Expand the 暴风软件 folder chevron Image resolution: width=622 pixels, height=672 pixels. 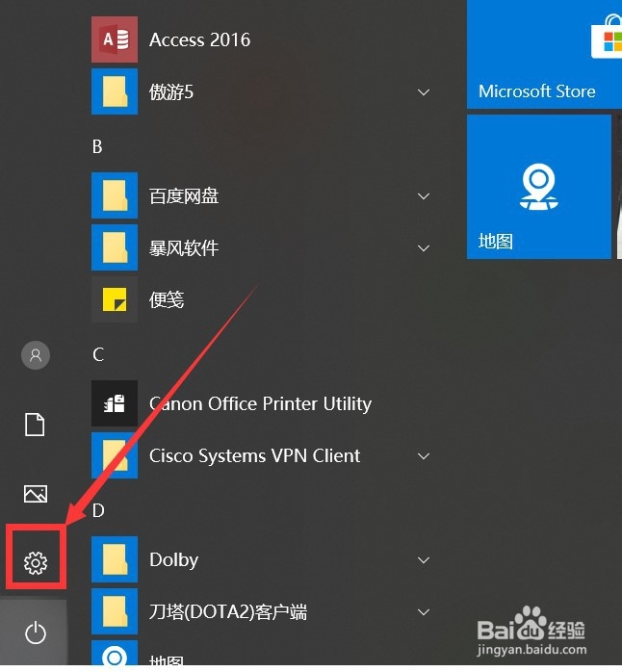pyautogui.click(x=424, y=248)
